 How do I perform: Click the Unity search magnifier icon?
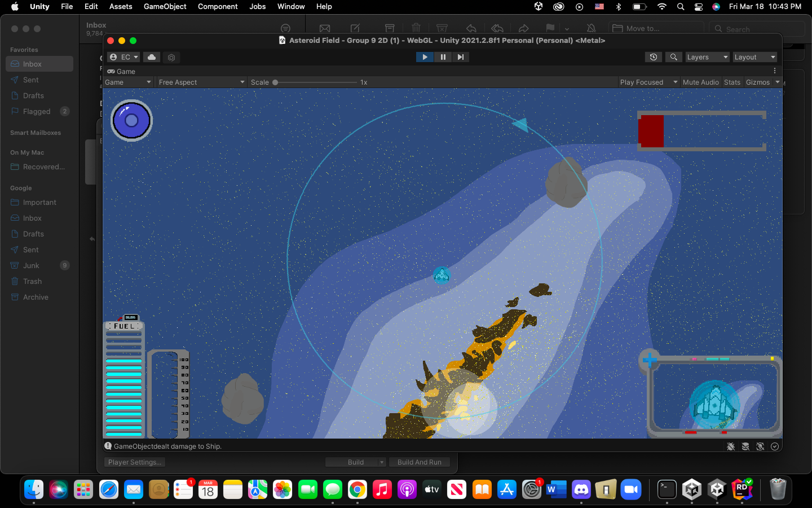[x=673, y=57]
